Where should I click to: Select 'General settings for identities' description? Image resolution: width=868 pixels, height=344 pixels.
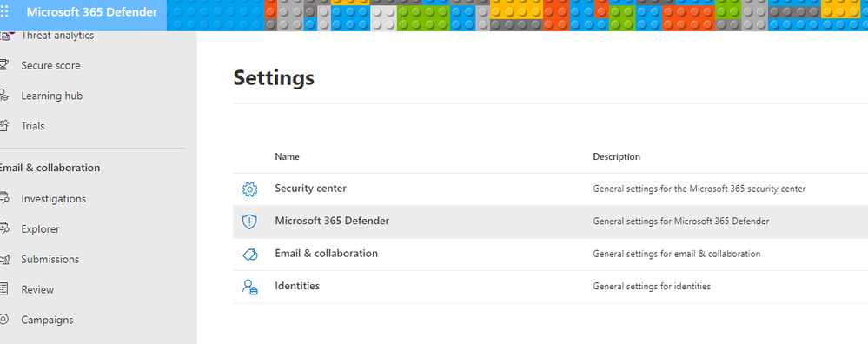click(652, 287)
